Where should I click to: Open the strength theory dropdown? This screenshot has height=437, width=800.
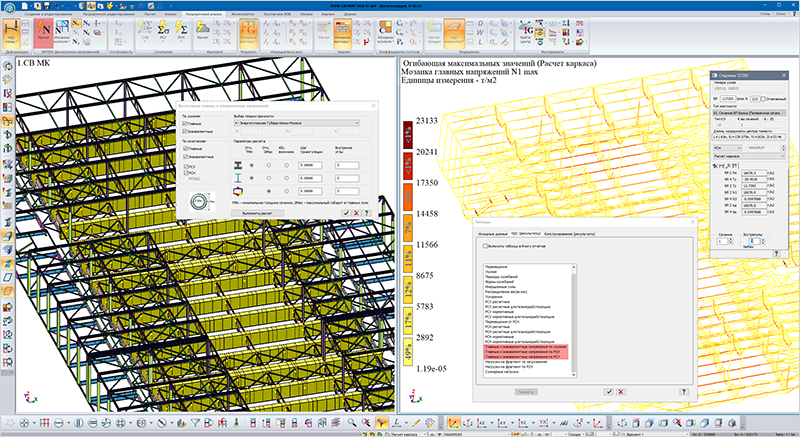click(296, 123)
